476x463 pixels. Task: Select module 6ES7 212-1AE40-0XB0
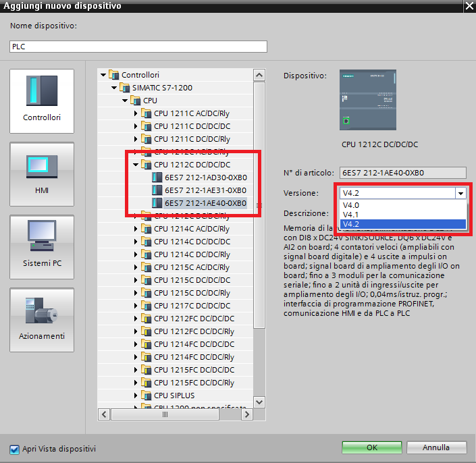pos(205,203)
